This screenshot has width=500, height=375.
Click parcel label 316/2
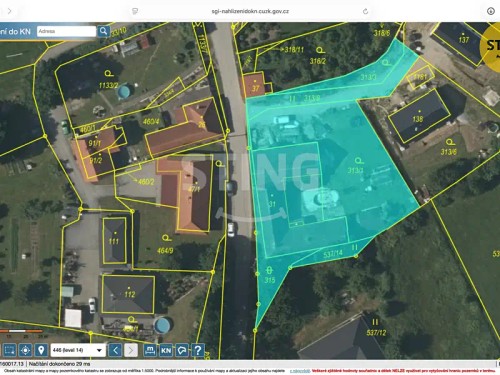(318, 61)
